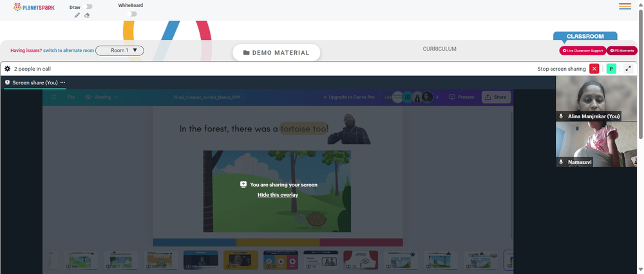Screen dimensions: 644x274
Task: Click 2 people in call text
Action: pos(32,69)
